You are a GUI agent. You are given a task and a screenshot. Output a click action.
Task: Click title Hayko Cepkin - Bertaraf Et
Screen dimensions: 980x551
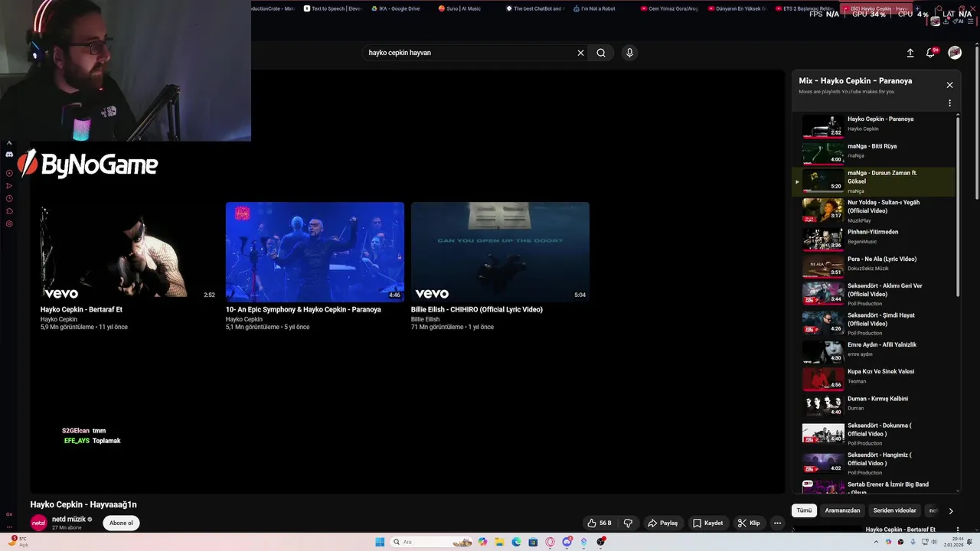click(81, 309)
